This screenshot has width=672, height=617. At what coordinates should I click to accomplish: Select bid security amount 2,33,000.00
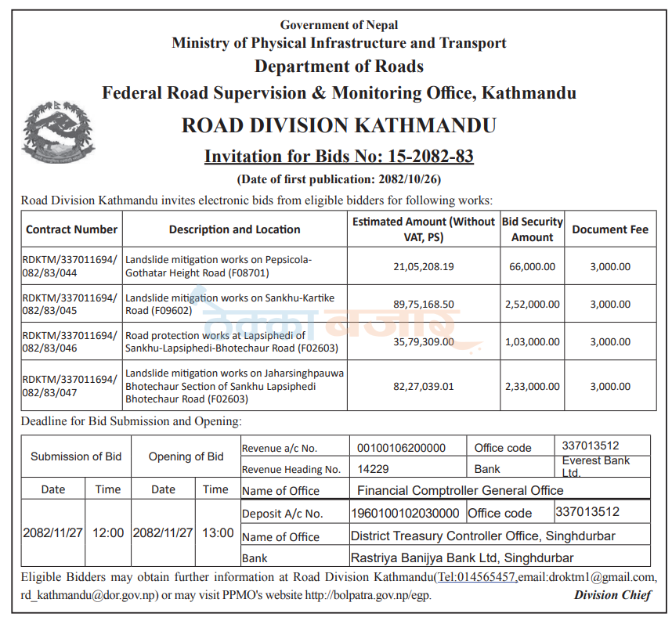(x=533, y=387)
